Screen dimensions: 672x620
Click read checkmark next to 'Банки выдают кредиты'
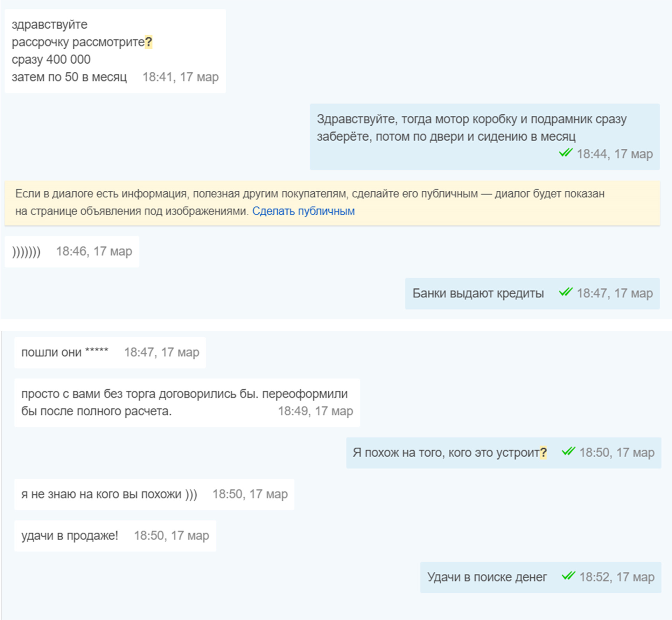(x=565, y=292)
